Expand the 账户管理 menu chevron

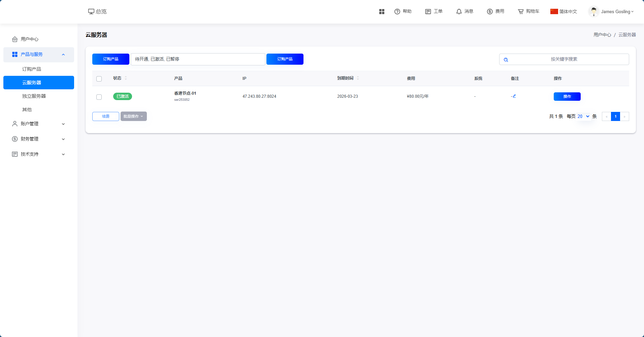pyautogui.click(x=63, y=124)
